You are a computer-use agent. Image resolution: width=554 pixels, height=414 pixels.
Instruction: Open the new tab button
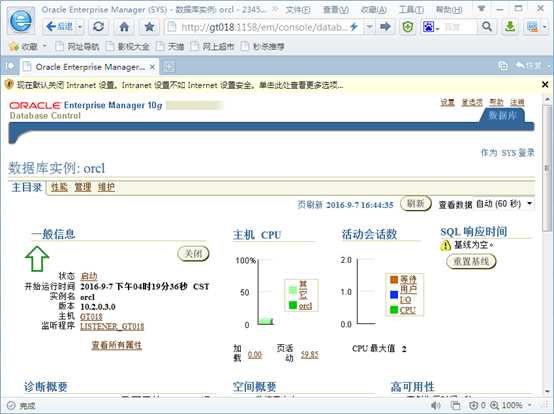pos(169,66)
